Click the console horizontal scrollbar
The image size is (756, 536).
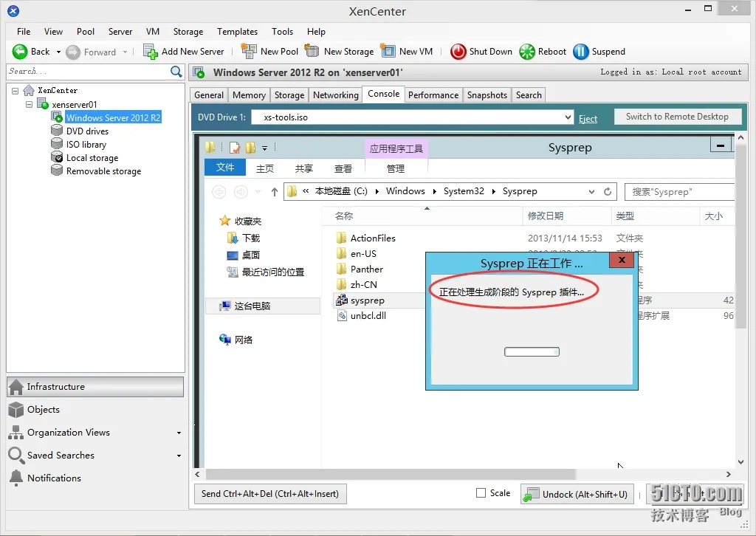[390, 474]
